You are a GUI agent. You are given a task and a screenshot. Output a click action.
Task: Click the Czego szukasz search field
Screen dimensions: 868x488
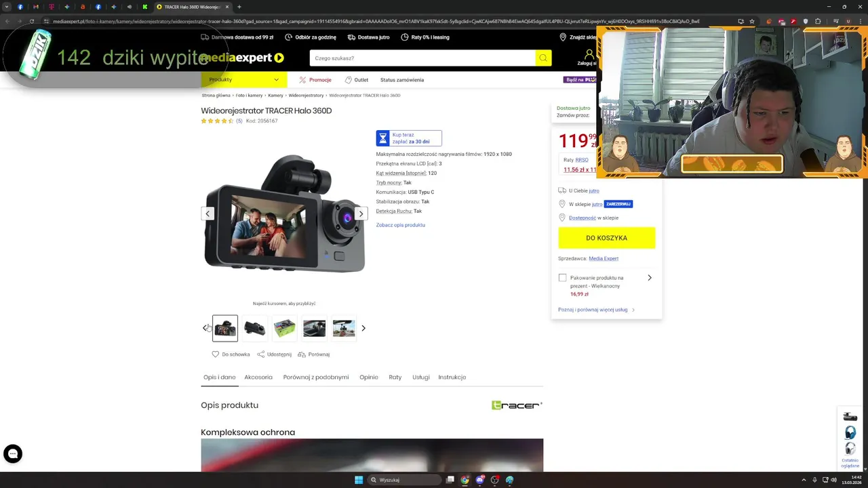(422, 58)
